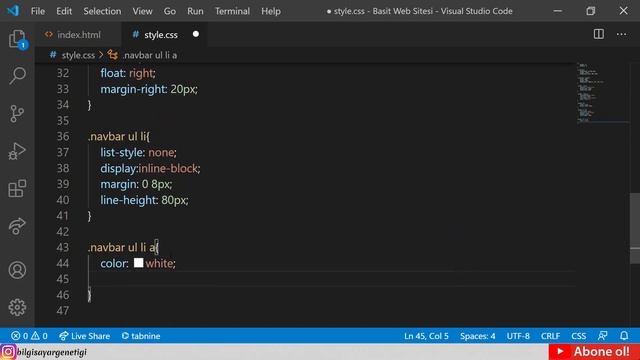This screenshot has height=360, width=640.
Task: Click style.css in the breadcrumb
Action: pyautogui.click(x=78, y=55)
